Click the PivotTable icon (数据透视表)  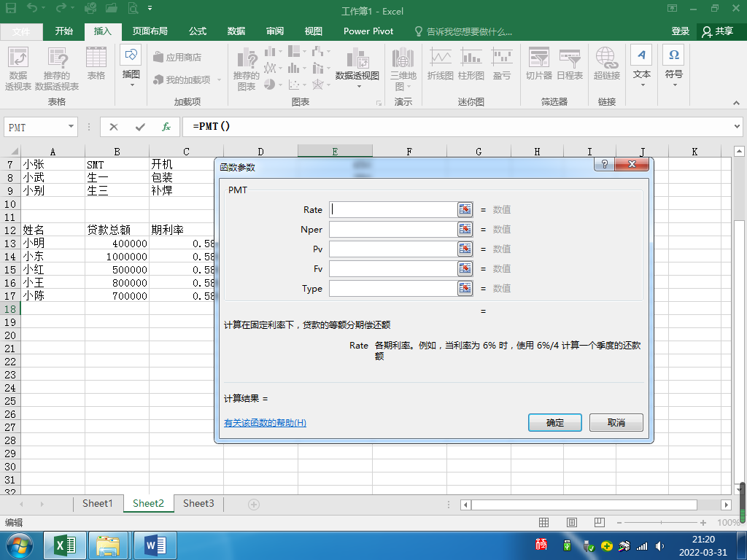(x=18, y=69)
